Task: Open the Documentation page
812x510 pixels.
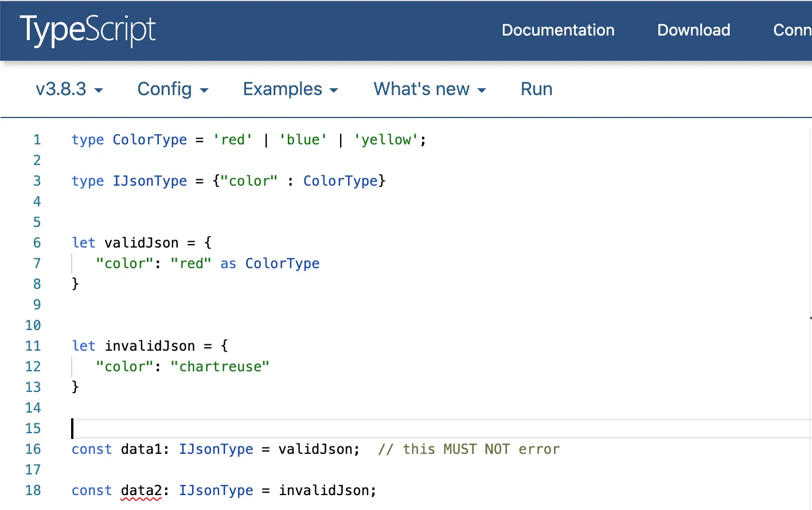Action: [558, 30]
